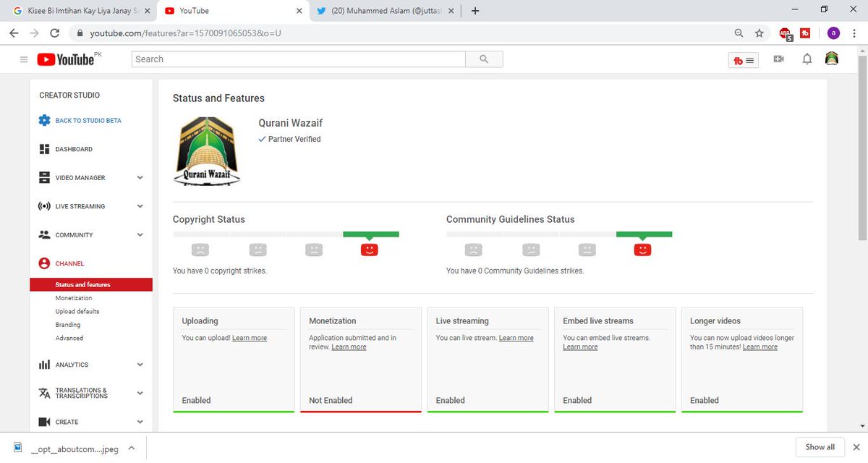Click 'Not Enabled' in Monetization card
The image size is (868, 463).
(331, 400)
